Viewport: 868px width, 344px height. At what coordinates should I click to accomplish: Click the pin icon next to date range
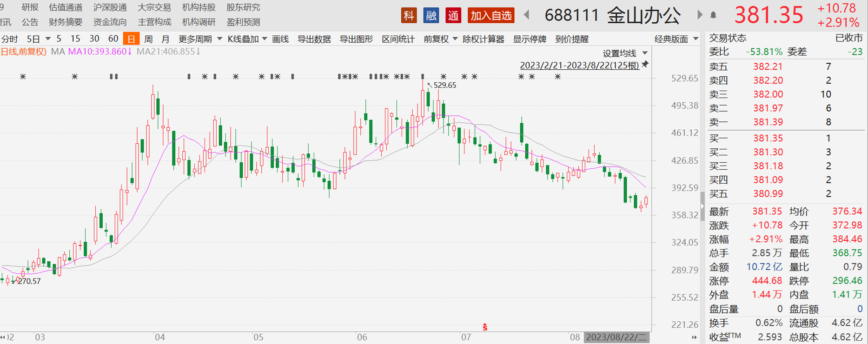tap(645, 65)
